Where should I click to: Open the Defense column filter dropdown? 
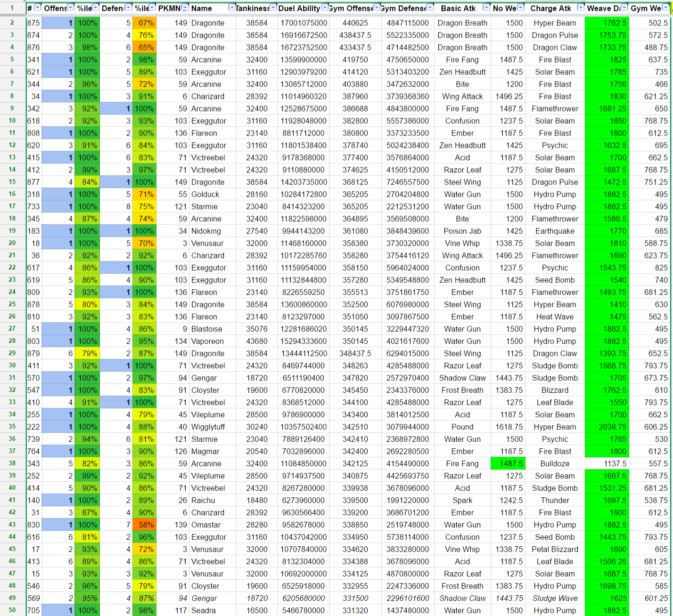coord(128,8)
